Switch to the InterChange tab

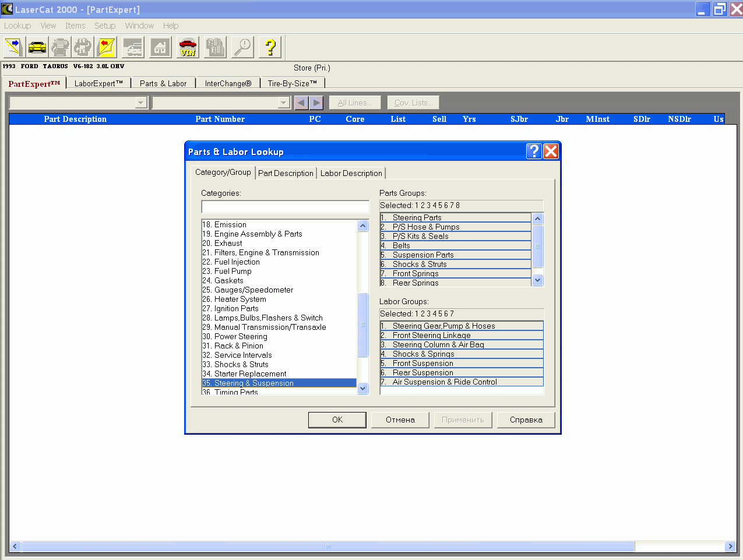(228, 83)
